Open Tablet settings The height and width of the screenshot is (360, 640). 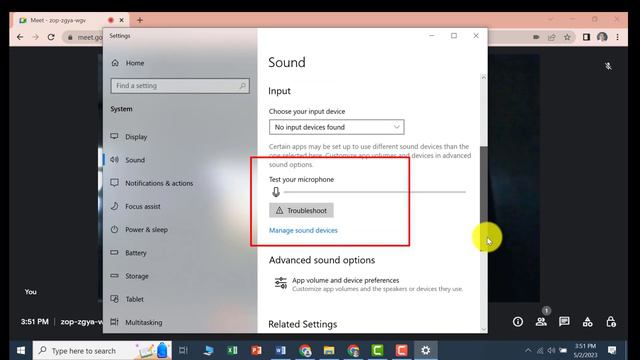[x=127, y=299]
